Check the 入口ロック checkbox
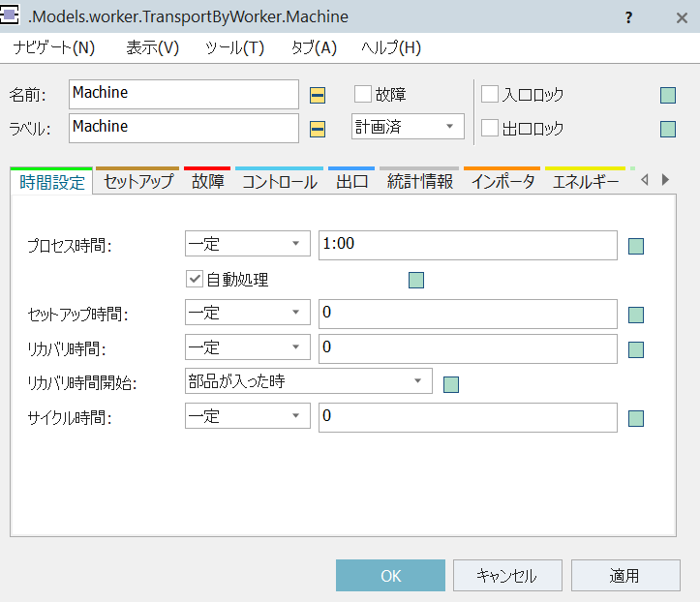700x602 pixels. pos(490,94)
